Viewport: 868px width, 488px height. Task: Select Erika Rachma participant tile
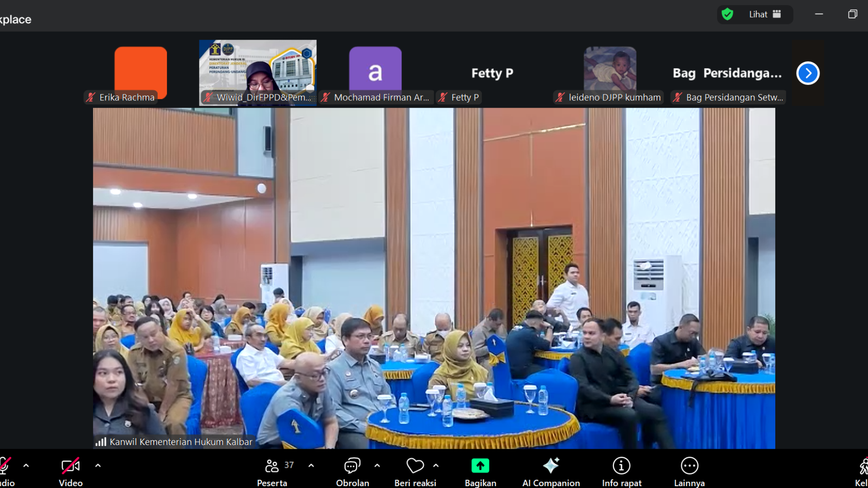pos(141,72)
